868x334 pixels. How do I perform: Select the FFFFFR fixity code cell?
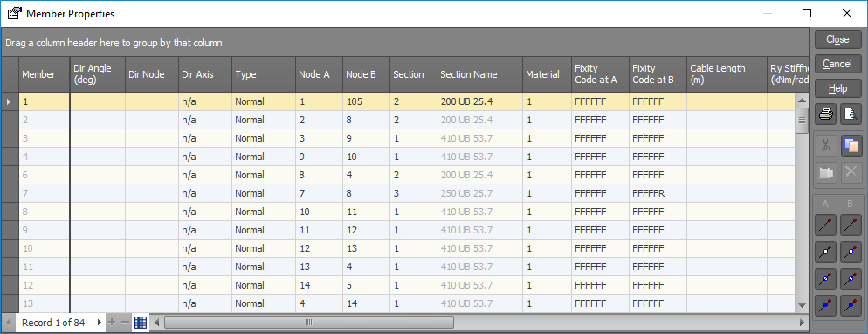[658, 193]
